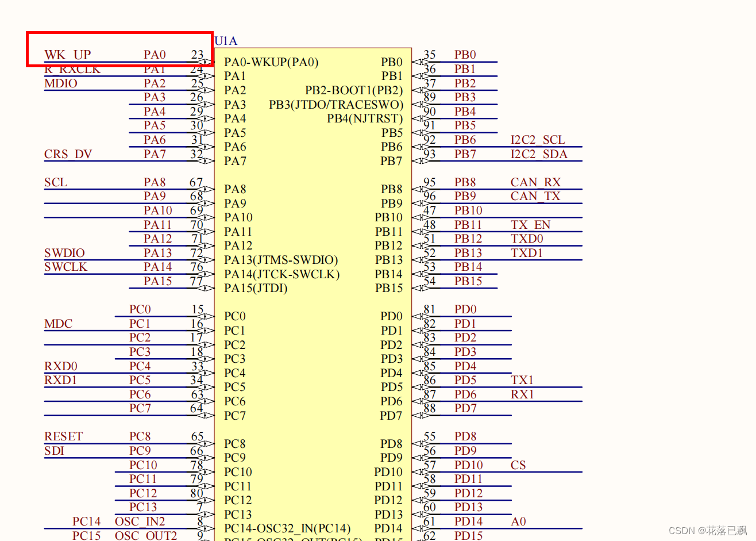Select the TXD1 net label
The width and height of the screenshot is (756, 541).
527,253
